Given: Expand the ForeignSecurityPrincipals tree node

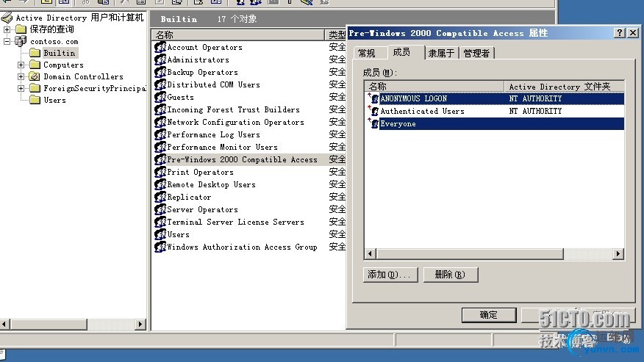Looking at the screenshot, I should pyautogui.click(x=21, y=88).
